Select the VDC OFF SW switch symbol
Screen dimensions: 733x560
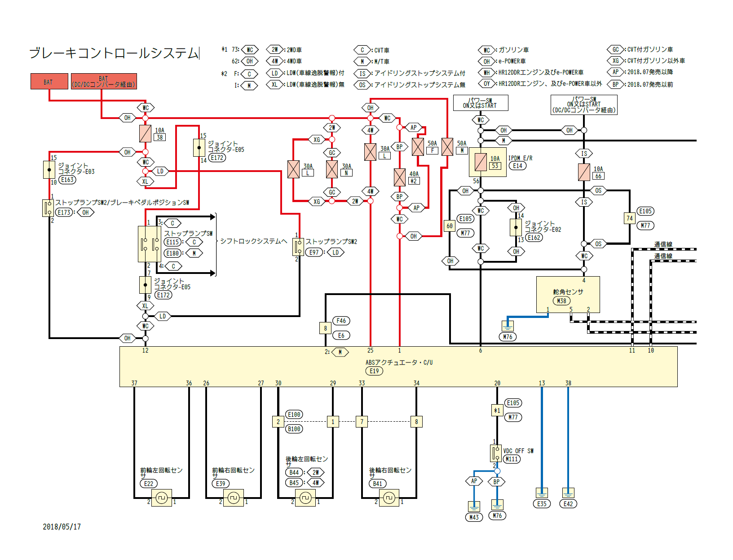pyautogui.click(x=496, y=453)
